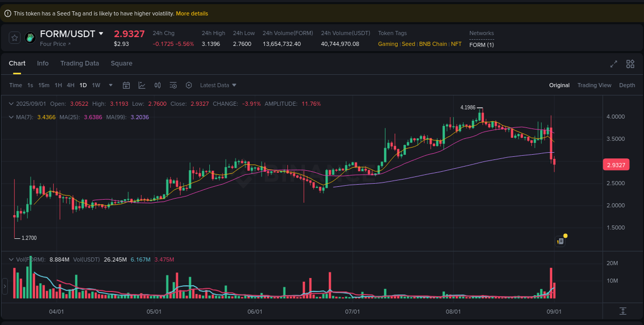The height and width of the screenshot is (325, 644).
Task: Click the More details link
Action: pos(192,13)
